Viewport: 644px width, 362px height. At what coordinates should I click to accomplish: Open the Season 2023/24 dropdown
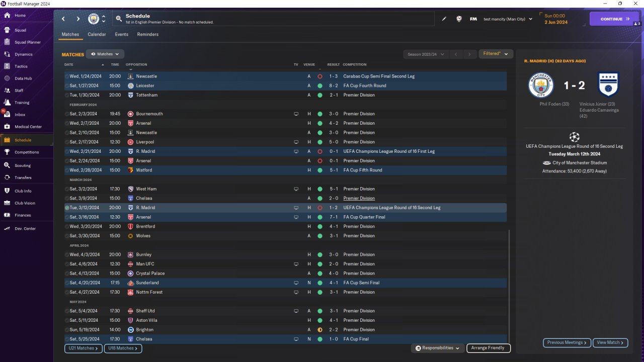tap(425, 54)
